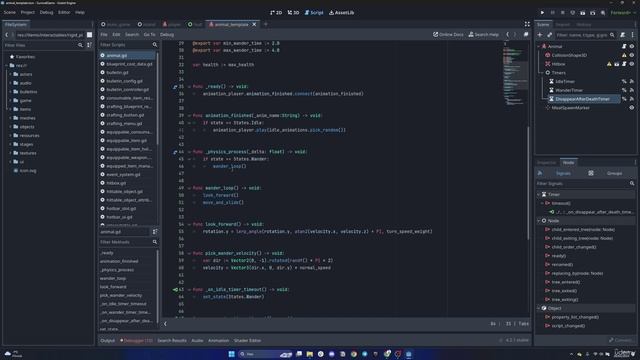Screen dimensions: 640x360
Task: Open the Debugger bottom panel
Action: (x=137, y=340)
